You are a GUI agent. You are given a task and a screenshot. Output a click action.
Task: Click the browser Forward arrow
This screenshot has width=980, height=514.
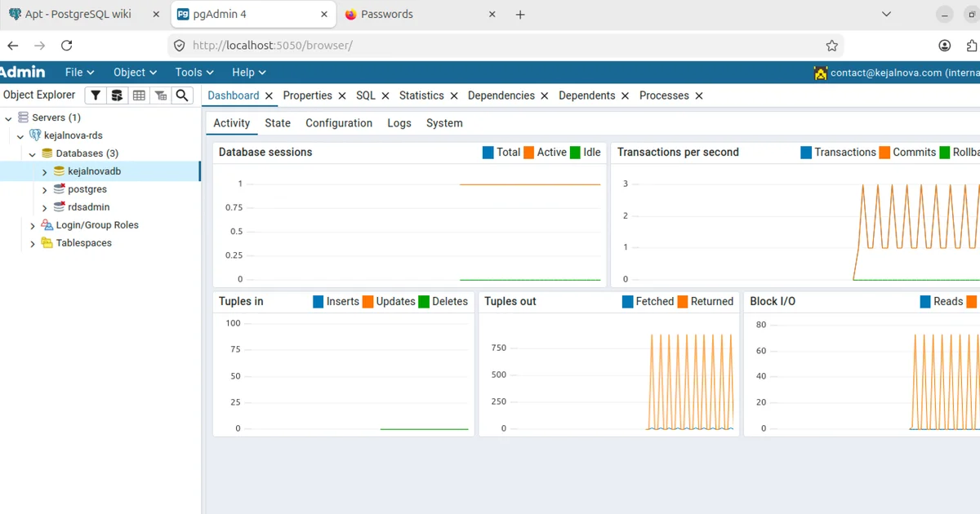(x=40, y=46)
